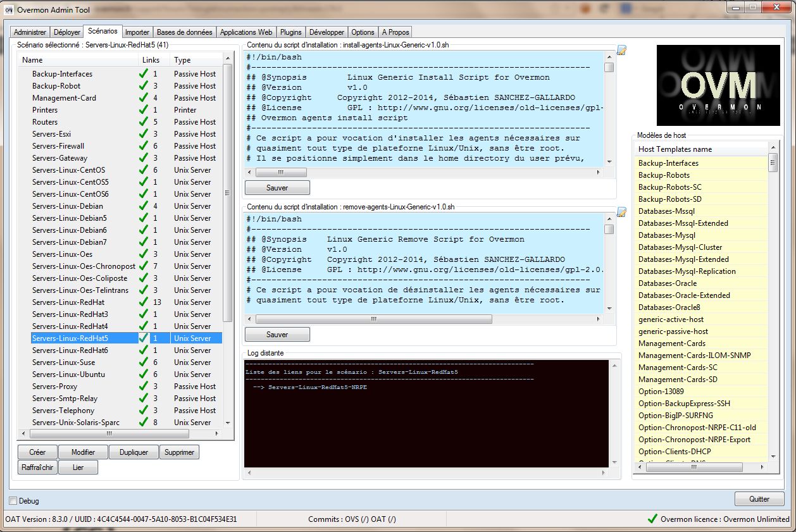This screenshot has height=532, width=796.
Task: Click green checkmark on Servers-Proxy row
Action: (144, 387)
